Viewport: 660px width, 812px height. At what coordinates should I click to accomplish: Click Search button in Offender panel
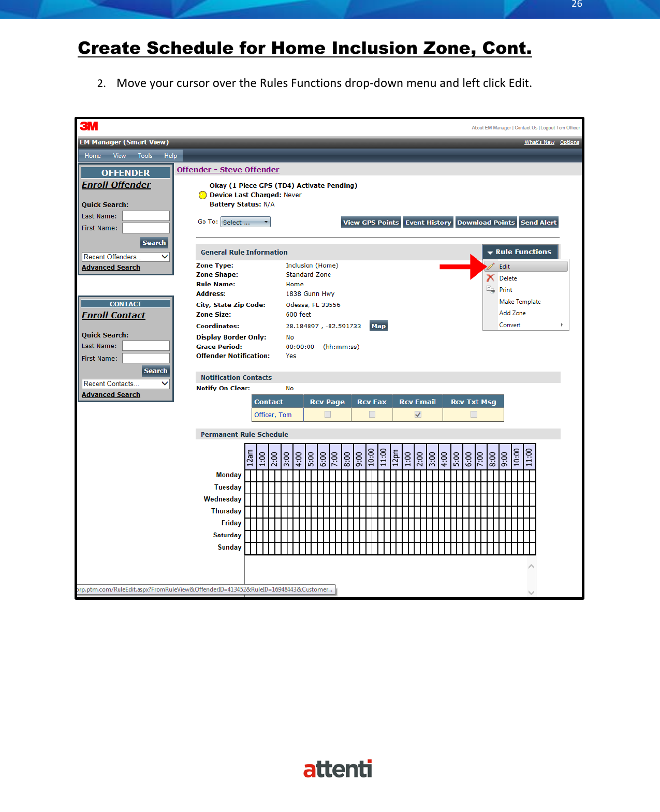tap(154, 243)
